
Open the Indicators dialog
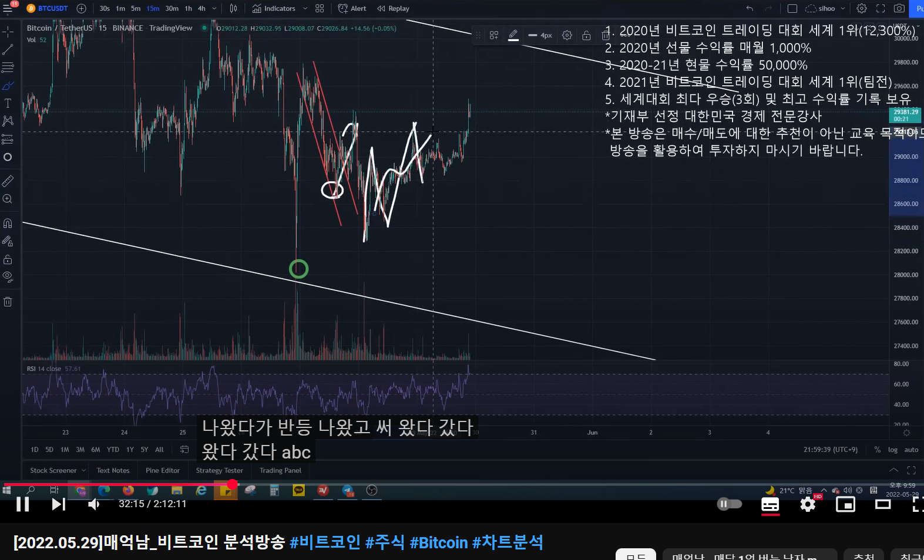274,8
